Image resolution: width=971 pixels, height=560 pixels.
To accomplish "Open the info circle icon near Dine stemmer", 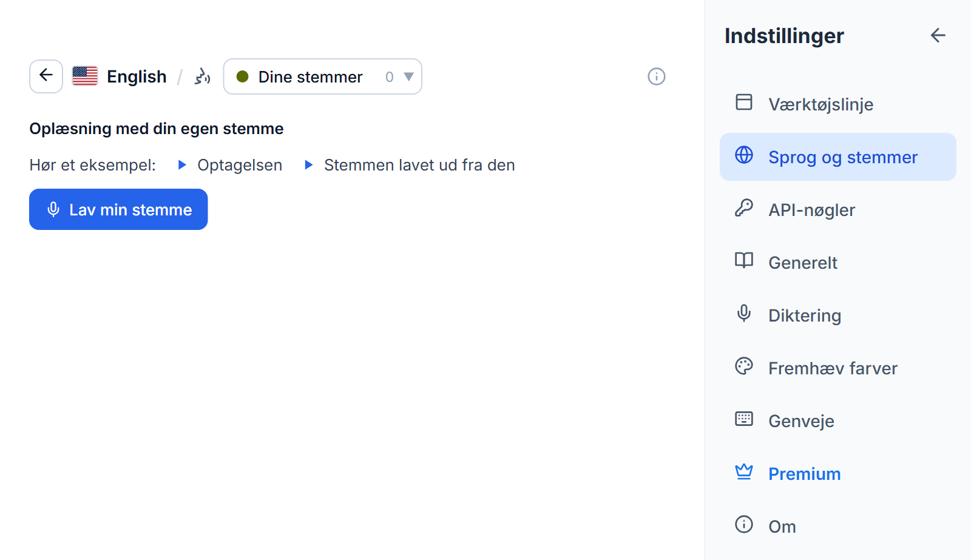I will pyautogui.click(x=657, y=76).
